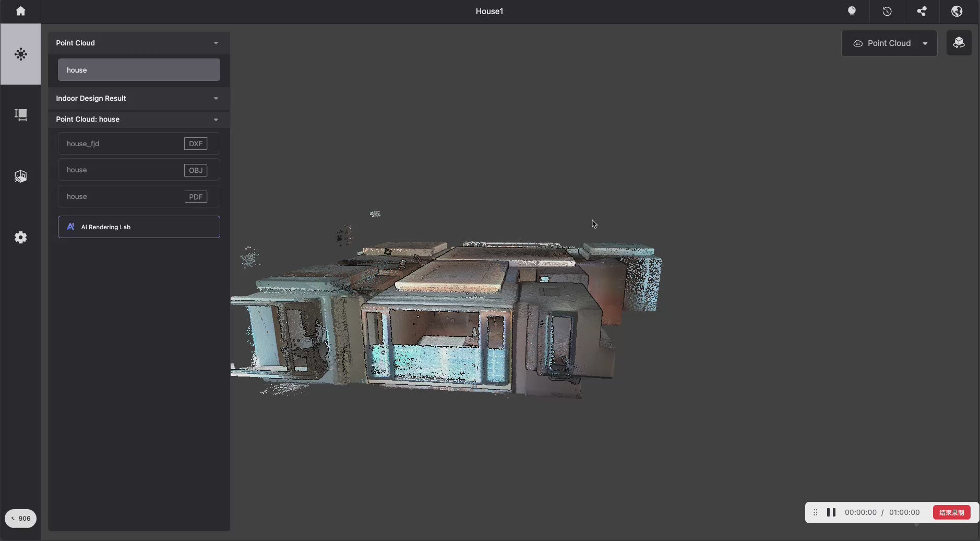Go to the home screen icon
The width and height of the screenshot is (980, 541).
click(x=20, y=11)
